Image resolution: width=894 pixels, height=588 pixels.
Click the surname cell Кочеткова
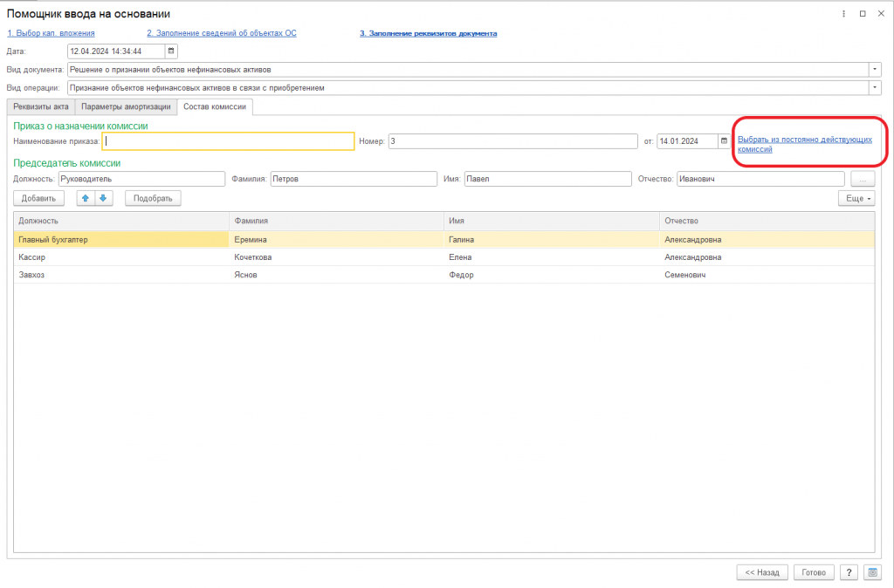click(x=336, y=257)
